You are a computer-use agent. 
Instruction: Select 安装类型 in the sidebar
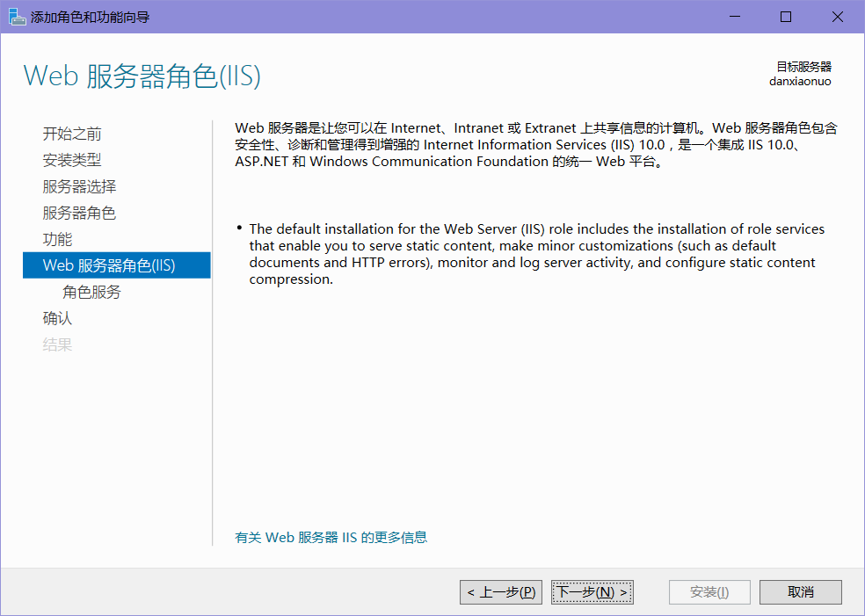[x=72, y=160]
